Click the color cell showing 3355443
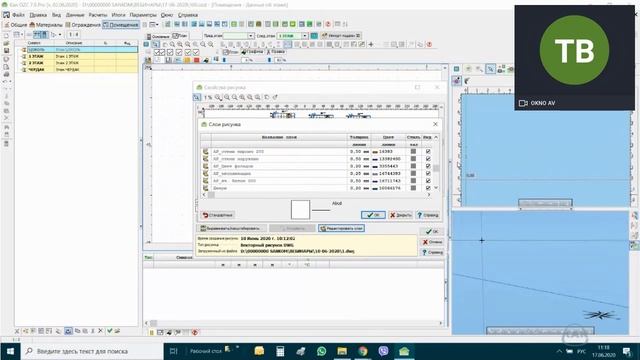 click(388, 166)
